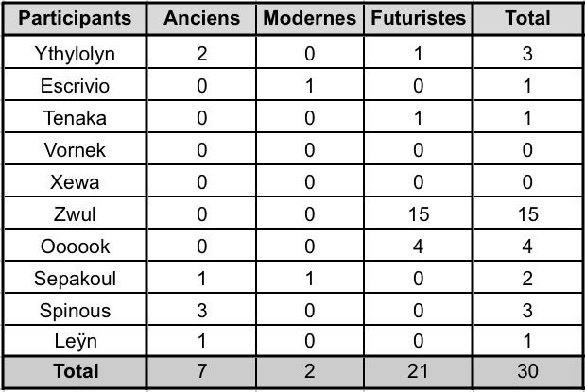The width and height of the screenshot is (585, 392).
Task: Click the Futuristes total cell 21
Action: click(x=418, y=372)
